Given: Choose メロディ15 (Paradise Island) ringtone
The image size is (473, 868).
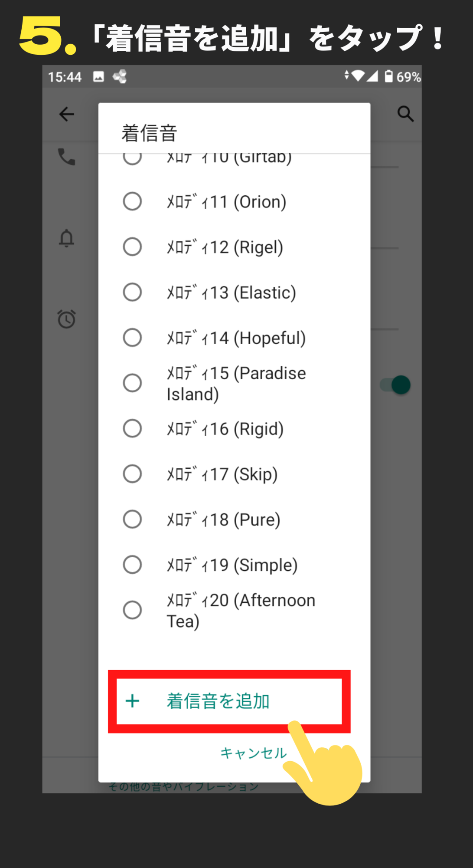Looking at the screenshot, I should [x=234, y=383].
